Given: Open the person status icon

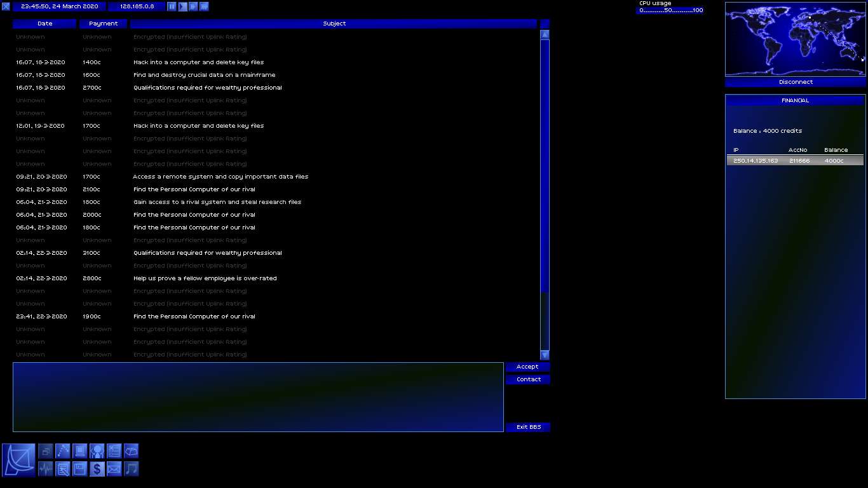Looking at the screenshot, I should pos(97,451).
